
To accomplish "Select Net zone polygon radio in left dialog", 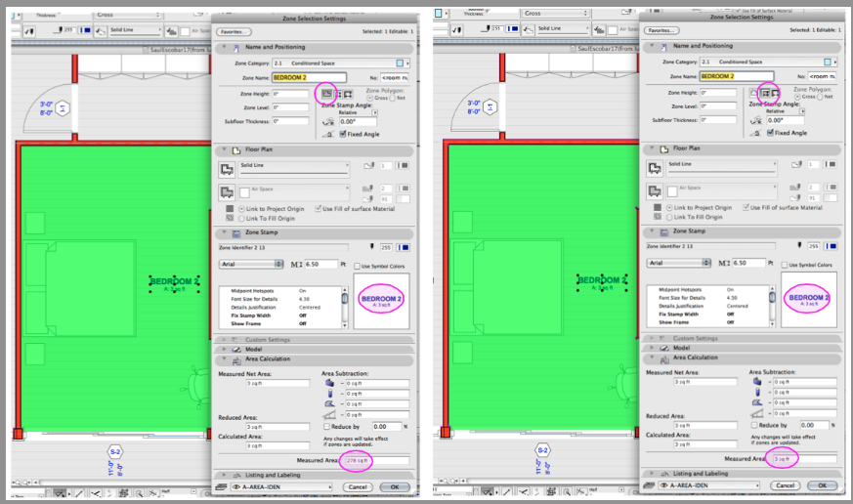I will pyautogui.click(x=392, y=98).
